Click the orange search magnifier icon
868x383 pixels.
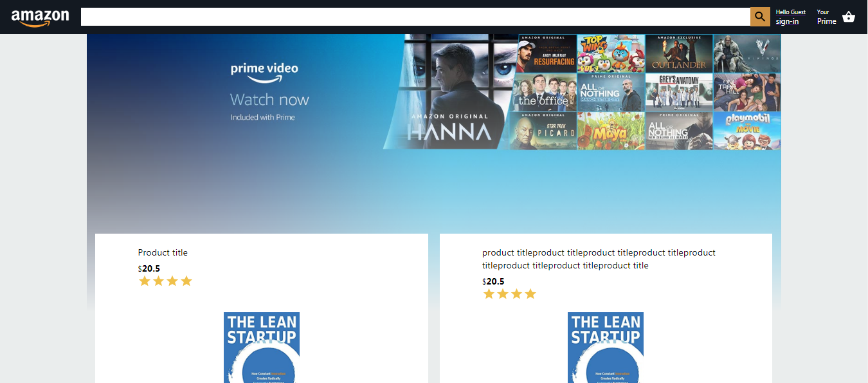click(759, 17)
